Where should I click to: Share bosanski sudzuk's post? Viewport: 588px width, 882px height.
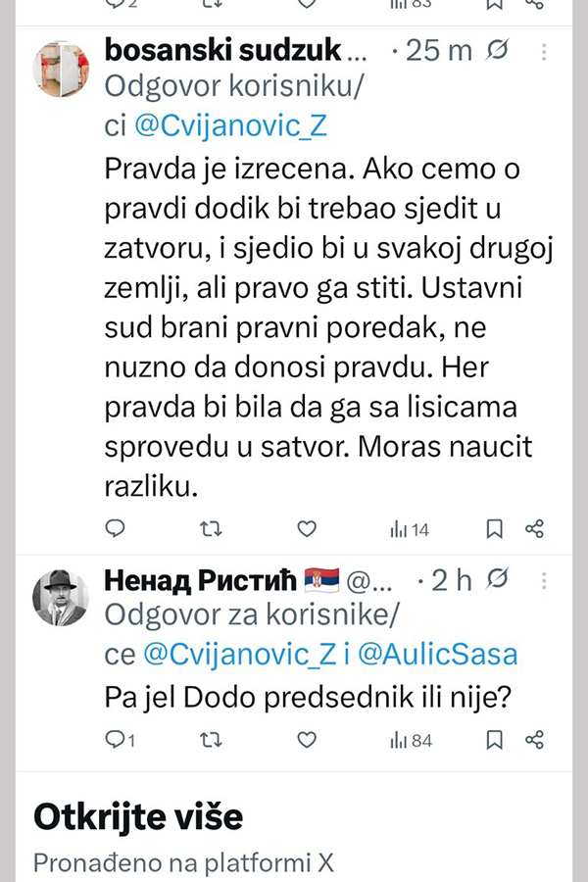click(534, 529)
